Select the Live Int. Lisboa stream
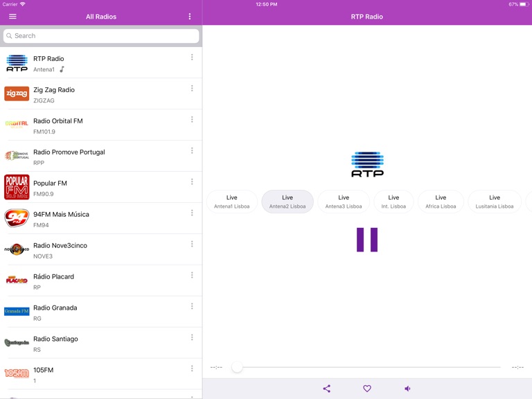This screenshot has width=532, height=399. click(393, 202)
